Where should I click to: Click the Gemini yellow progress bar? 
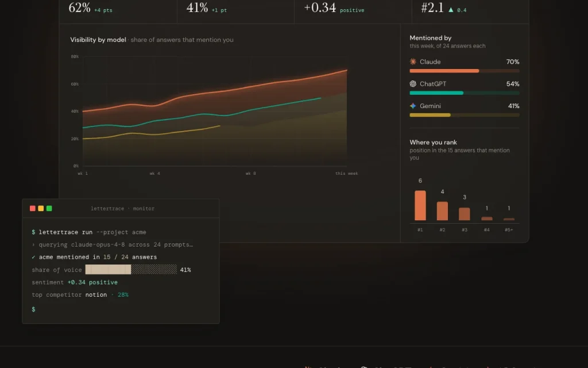click(464, 115)
